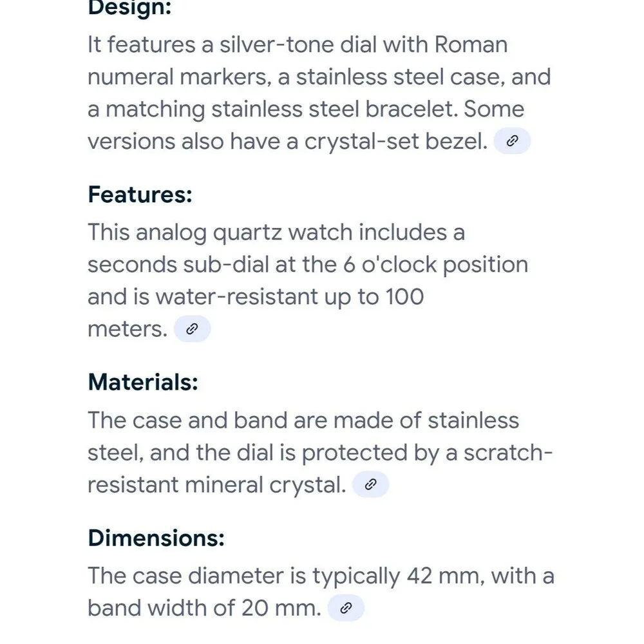Click the "42 mm" case diameter text
This screenshot has width=644, height=644.
tap(442, 575)
